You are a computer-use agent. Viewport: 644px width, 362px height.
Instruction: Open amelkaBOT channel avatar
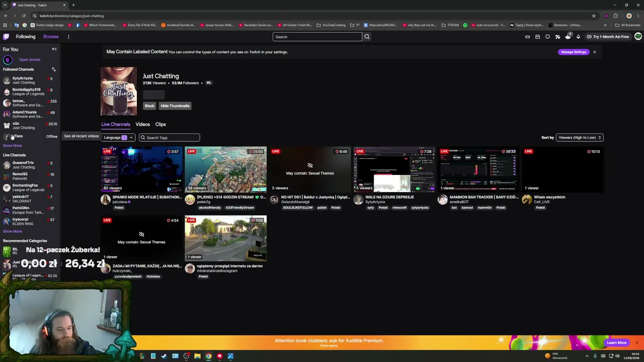[442, 200]
